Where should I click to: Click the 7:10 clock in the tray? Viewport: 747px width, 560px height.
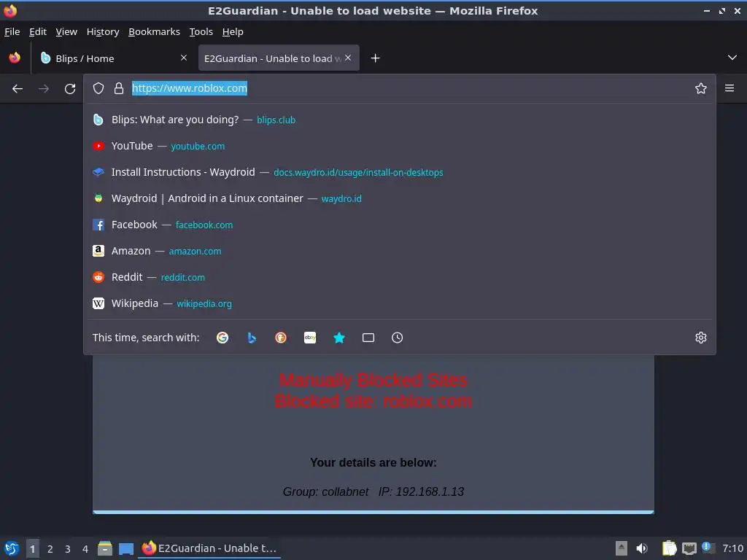coord(732,548)
